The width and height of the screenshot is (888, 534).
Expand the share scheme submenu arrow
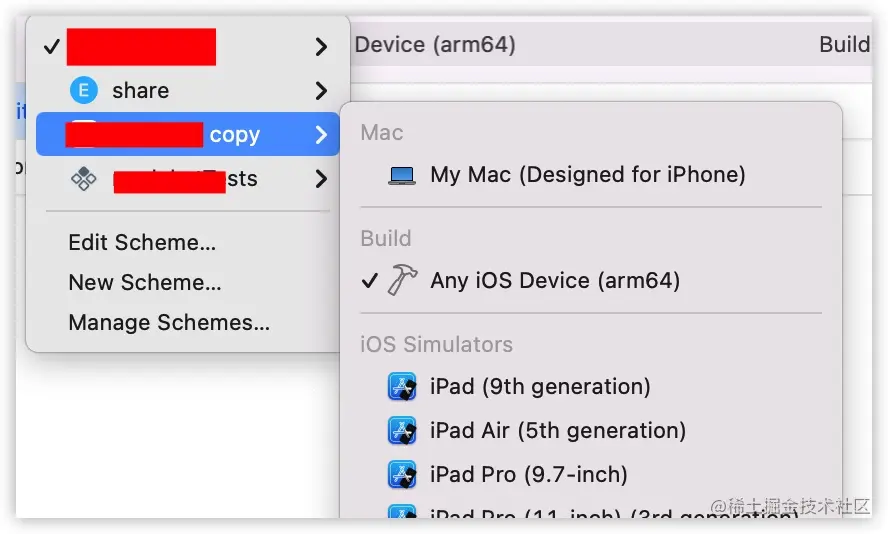[321, 91]
